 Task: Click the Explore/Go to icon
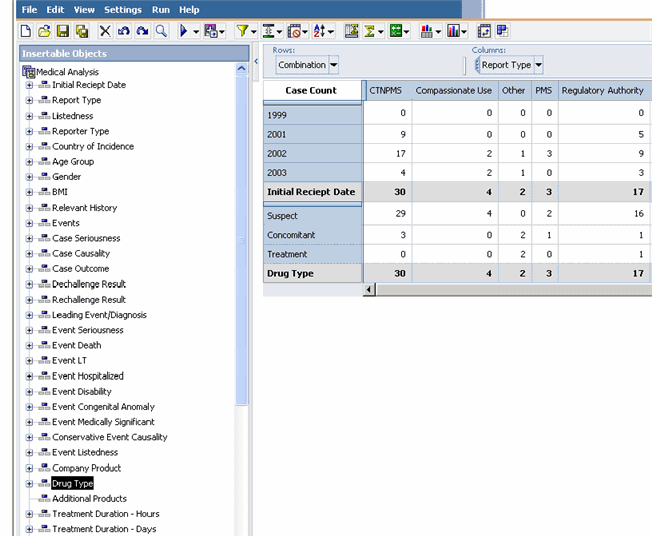[211, 31]
